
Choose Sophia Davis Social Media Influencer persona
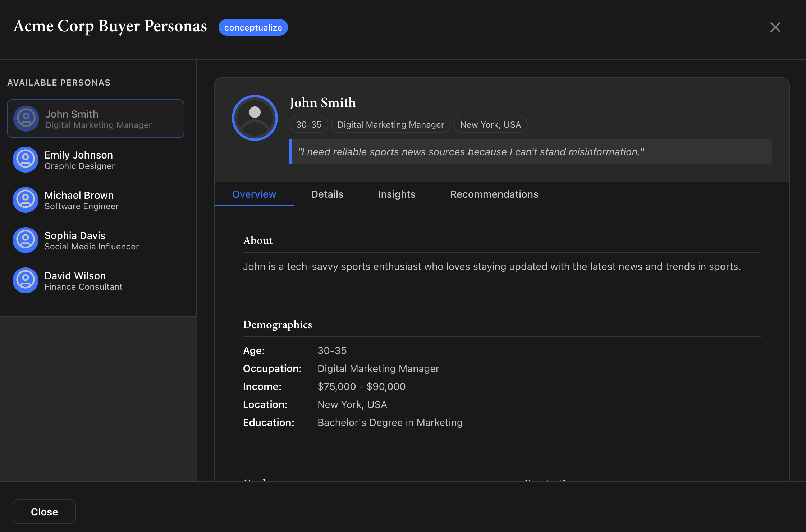pos(96,240)
